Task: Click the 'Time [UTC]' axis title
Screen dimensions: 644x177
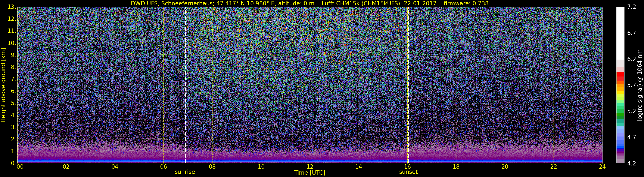Action: click(310, 173)
